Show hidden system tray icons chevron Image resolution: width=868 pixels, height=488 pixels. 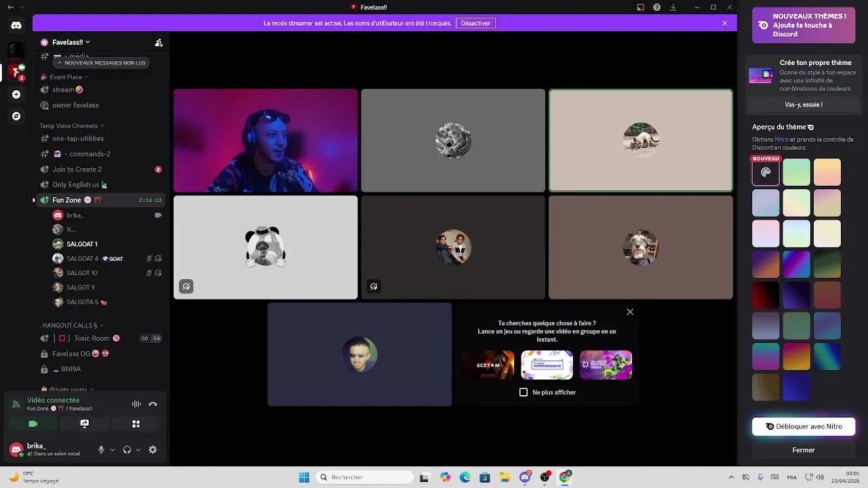[x=731, y=477]
